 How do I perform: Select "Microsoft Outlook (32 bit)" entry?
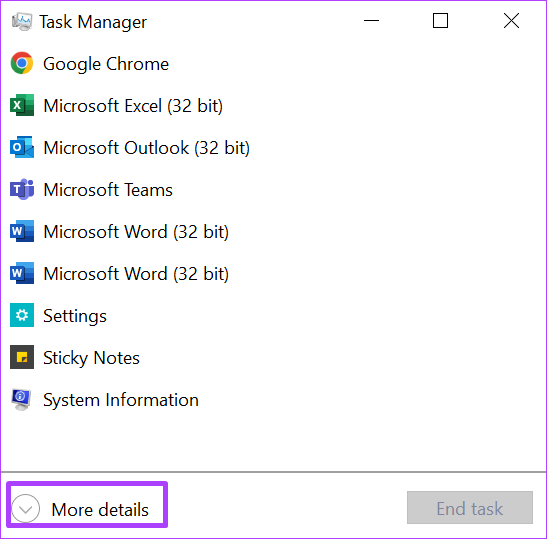(147, 148)
